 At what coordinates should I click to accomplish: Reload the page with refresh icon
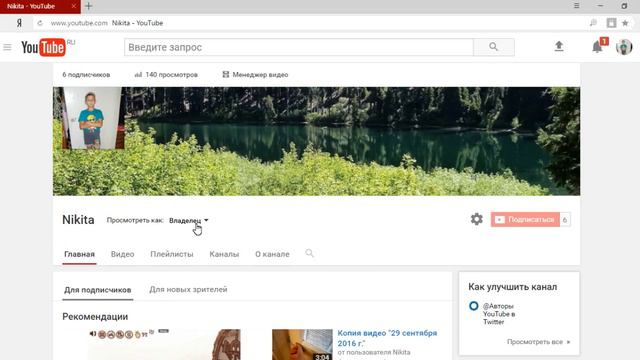(40, 23)
